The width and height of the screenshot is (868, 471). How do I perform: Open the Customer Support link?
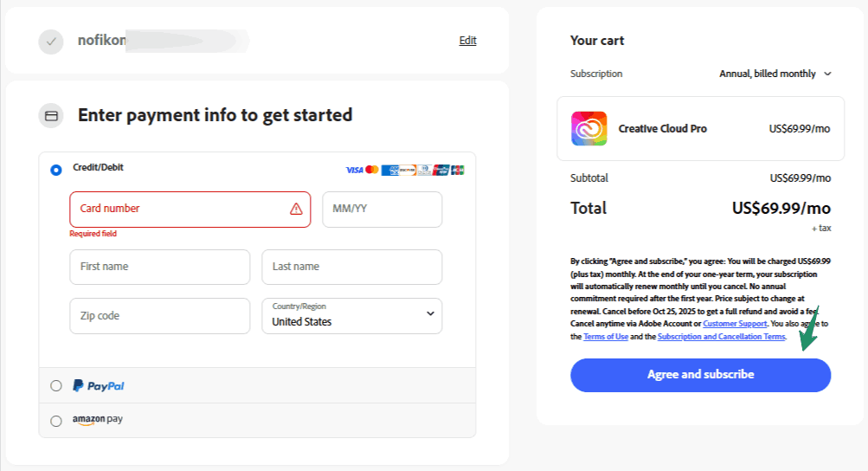735,324
